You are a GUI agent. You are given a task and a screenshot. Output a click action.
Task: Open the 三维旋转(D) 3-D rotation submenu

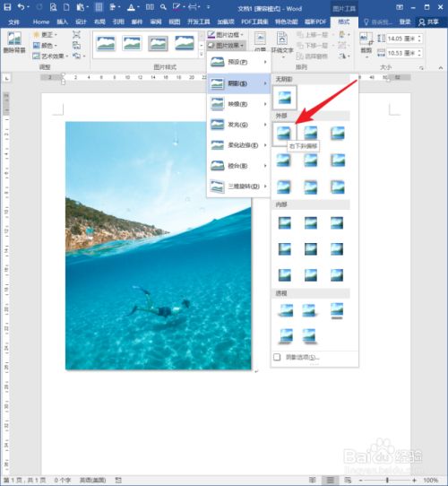238,187
